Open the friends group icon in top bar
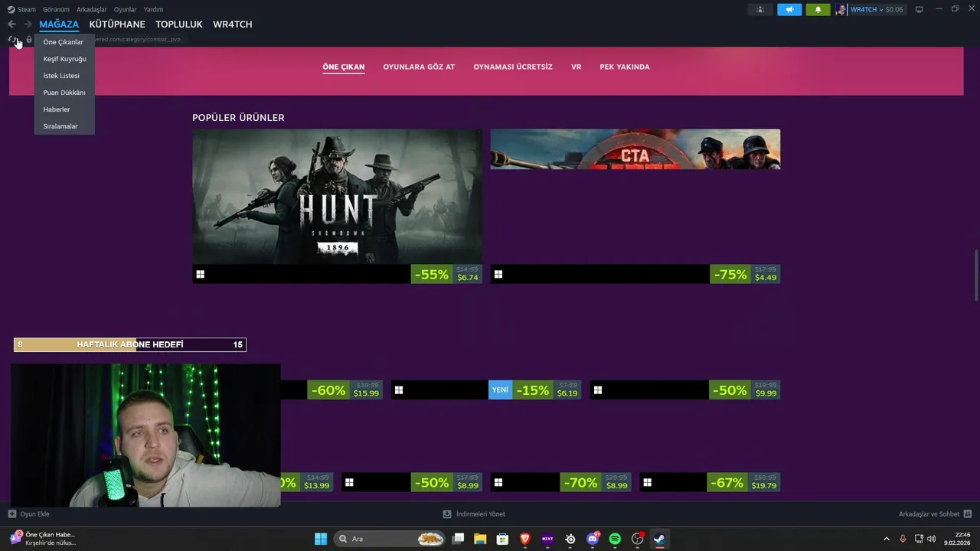 point(760,9)
